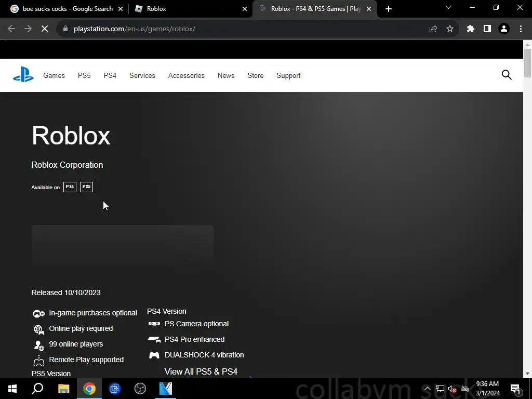Show hidden system tray icons
This screenshot has width=532, height=399.
click(x=427, y=389)
